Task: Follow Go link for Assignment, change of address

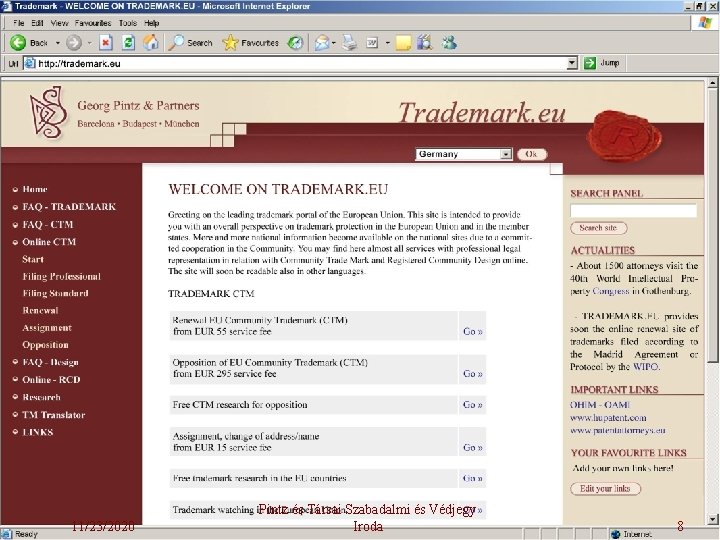Action: tap(472, 447)
